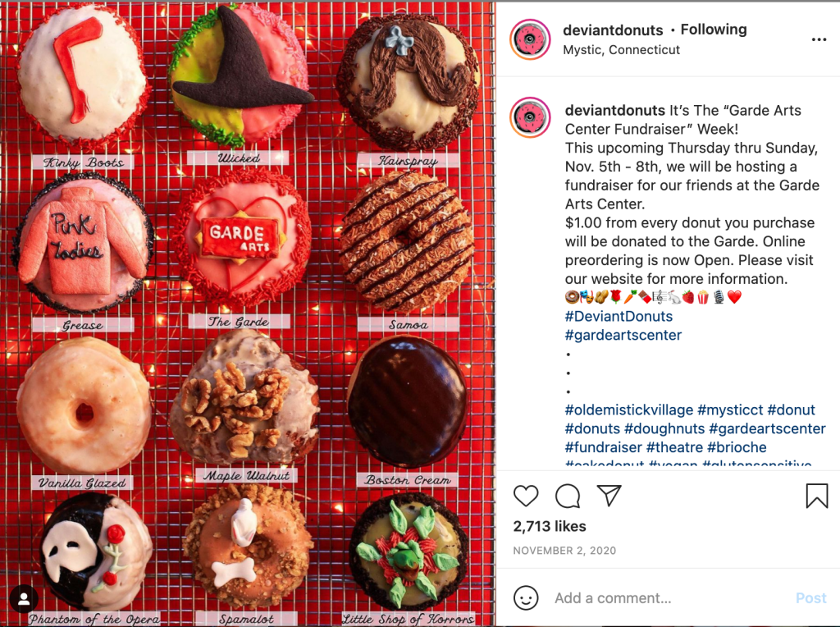
Task: Open comments via speech bubble icon
Action: click(x=568, y=496)
